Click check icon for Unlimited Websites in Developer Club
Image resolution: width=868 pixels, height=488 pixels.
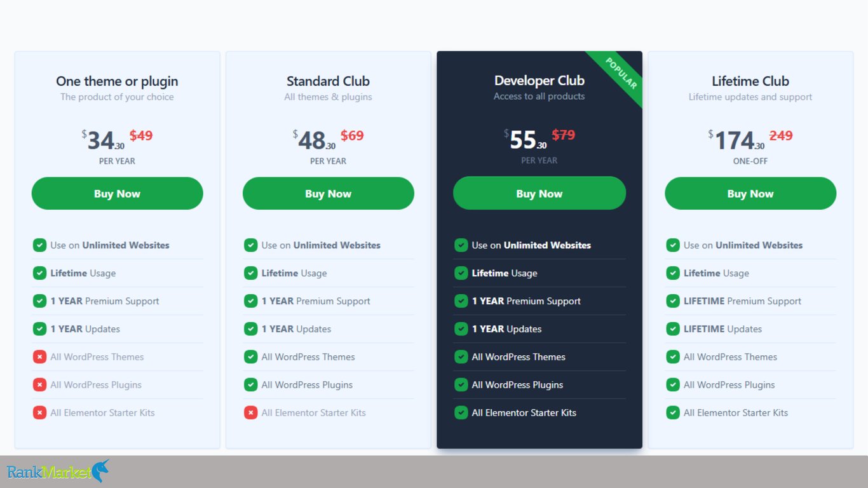[x=461, y=245]
